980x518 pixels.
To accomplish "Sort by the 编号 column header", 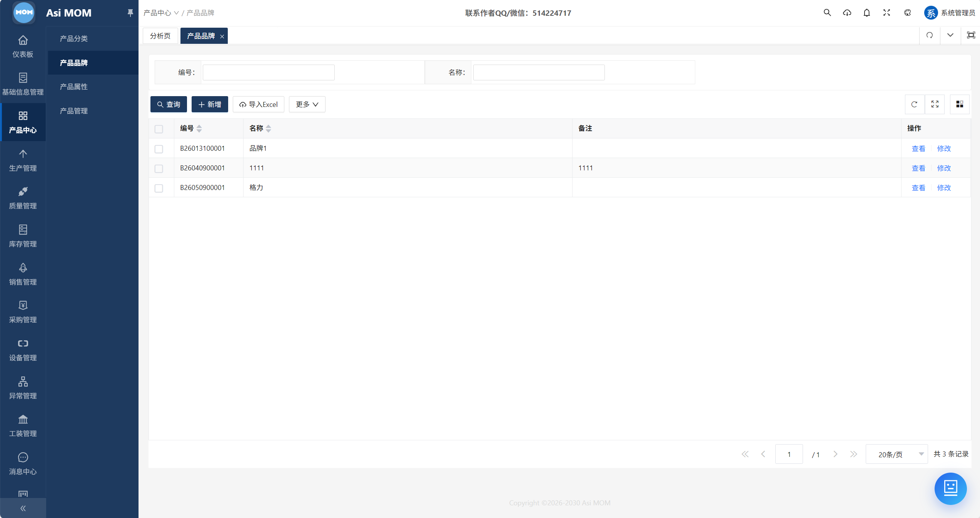I will (x=191, y=128).
